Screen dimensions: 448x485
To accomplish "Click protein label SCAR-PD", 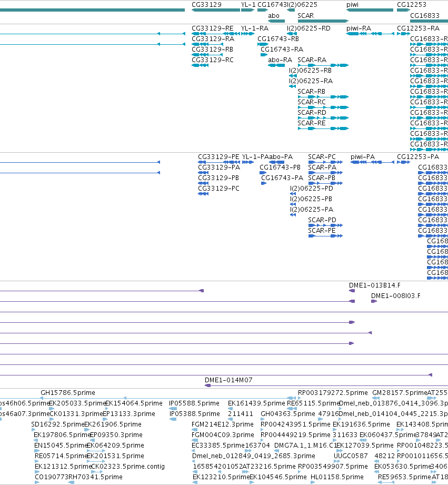I will (322, 220).
